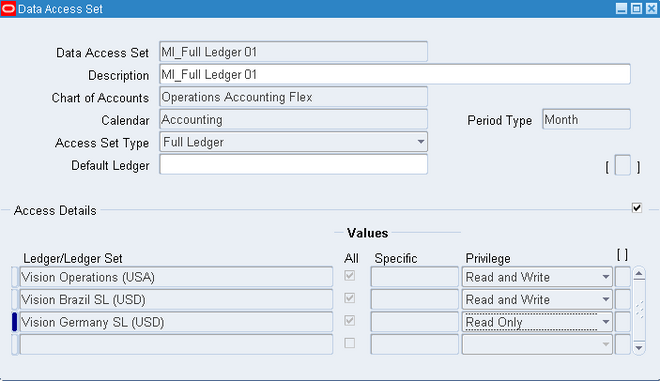Viewport: 660px width, 381px height.
Task: Maximize the Data Access Set window
Action: 636,8
